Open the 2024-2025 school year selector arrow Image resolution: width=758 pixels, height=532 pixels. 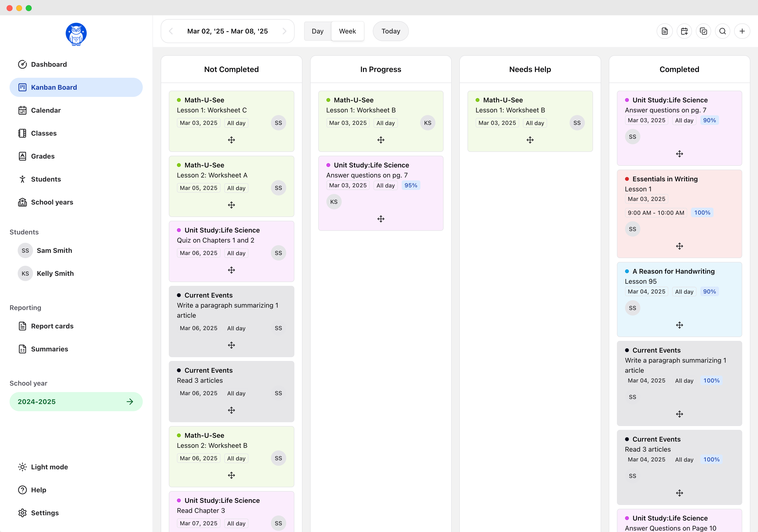(x=130, y=402)
